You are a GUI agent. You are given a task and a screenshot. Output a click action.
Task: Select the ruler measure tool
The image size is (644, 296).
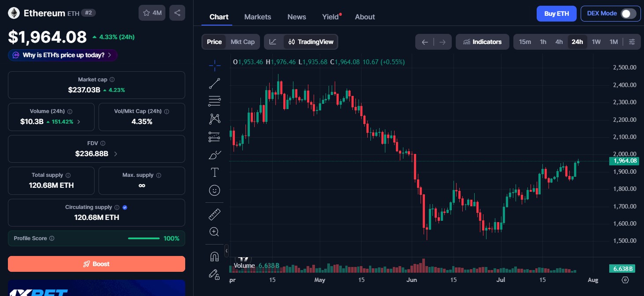click(214, 214)
